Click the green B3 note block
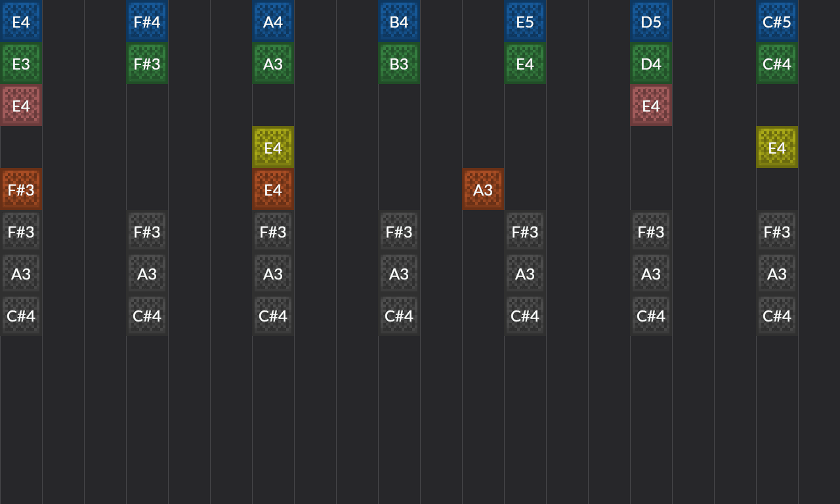Screen dimensions: 840x504 click(399, 63)
